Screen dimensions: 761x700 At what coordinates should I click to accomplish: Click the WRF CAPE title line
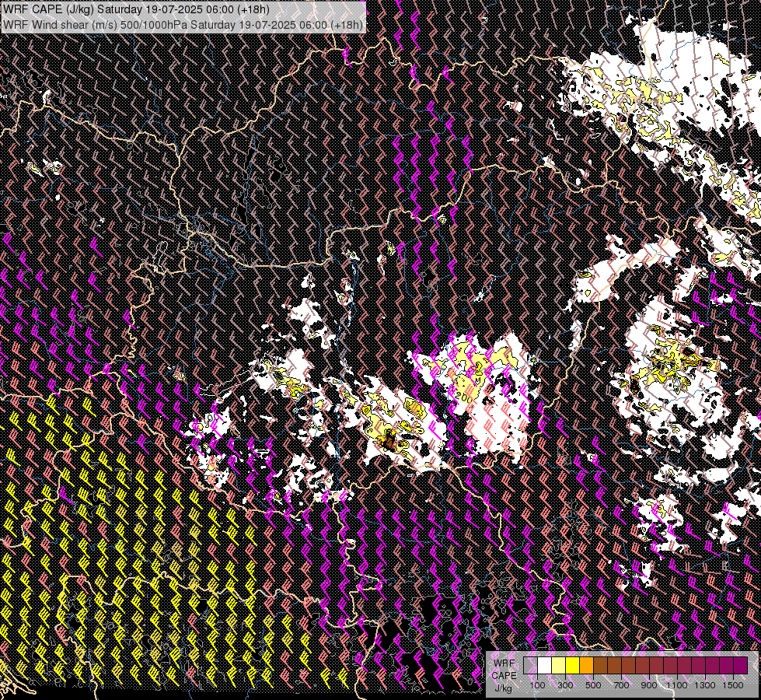[x=137, y=9]
